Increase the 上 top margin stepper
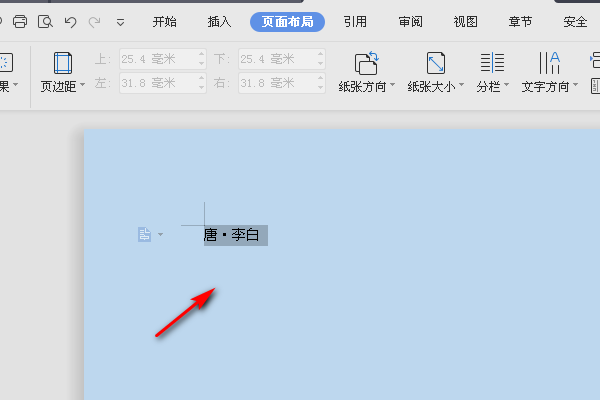 (x=202, y=54)
